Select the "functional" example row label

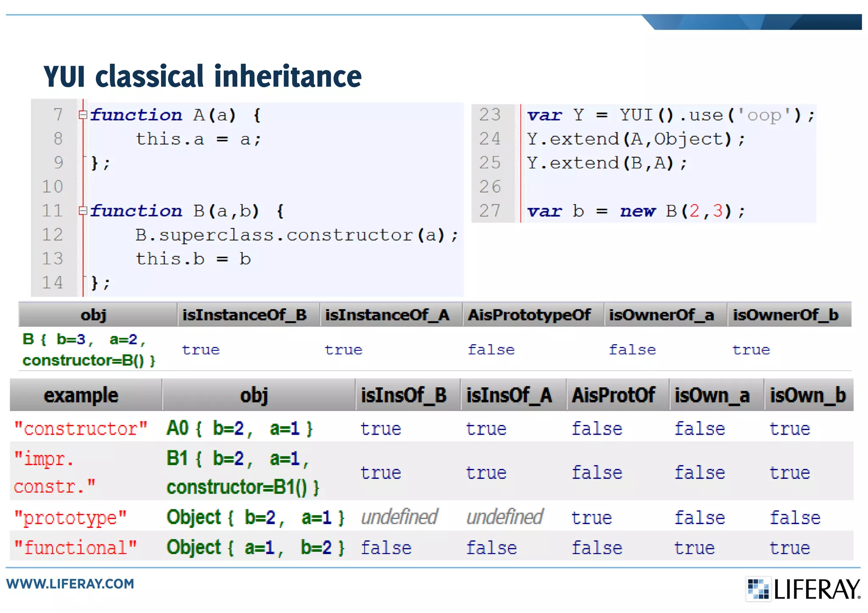(x=76, y=547)
